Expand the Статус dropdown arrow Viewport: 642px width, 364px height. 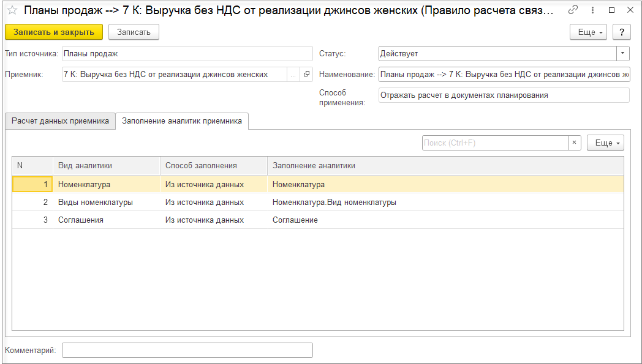[623, 54]
